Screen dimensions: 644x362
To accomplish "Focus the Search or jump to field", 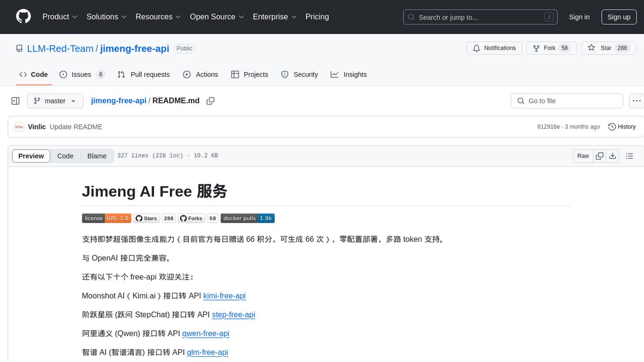I will [x=480, y=17].
